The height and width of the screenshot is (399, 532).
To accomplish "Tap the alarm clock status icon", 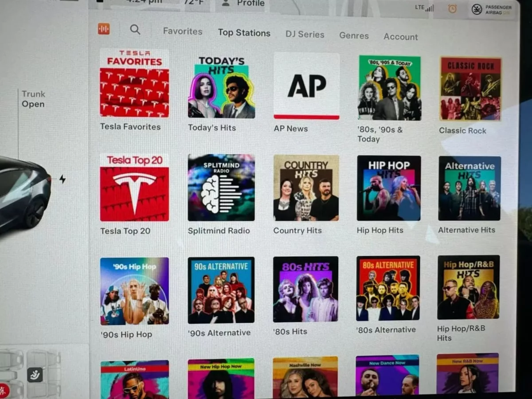I will (452, 8).
